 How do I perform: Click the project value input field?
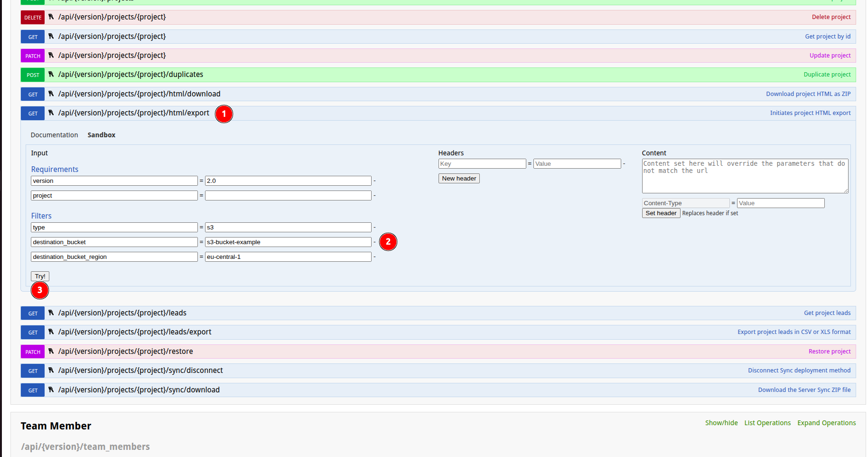tap(288, 196)
